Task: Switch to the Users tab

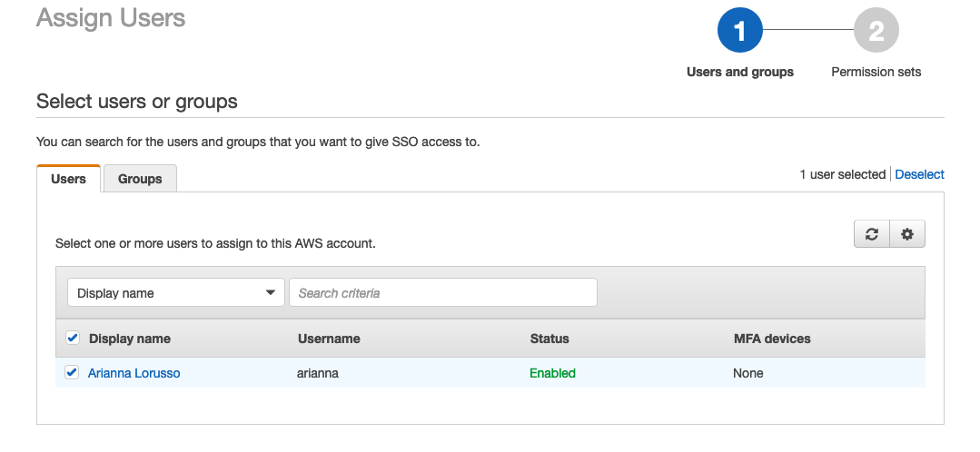Action: point(69,179)
